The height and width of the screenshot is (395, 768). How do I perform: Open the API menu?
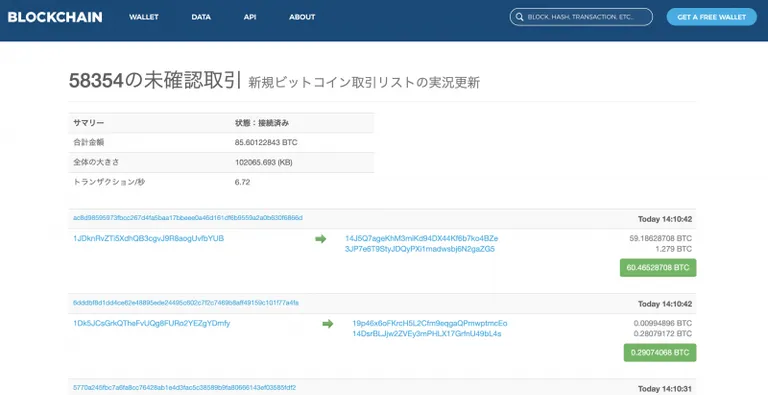(250, 17)
